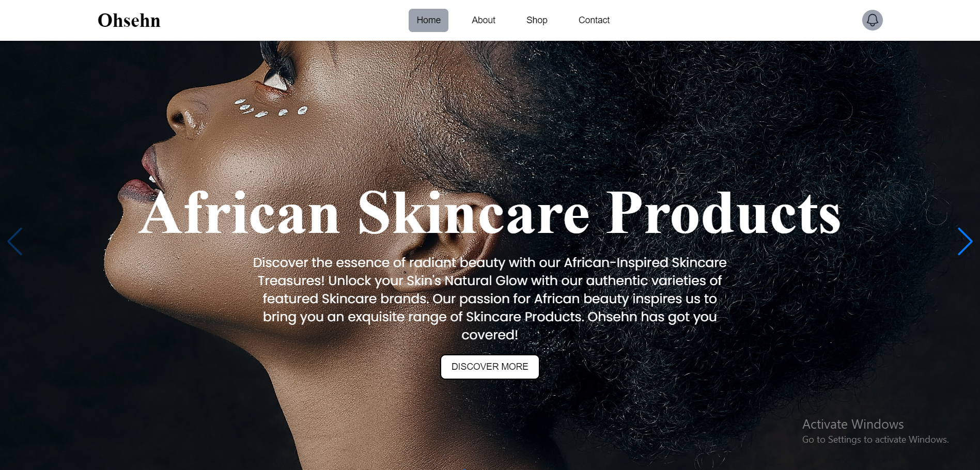The width and height of the screenshot is (980, 470).
Task: Select the Home nav item
Action: point(428,20)
